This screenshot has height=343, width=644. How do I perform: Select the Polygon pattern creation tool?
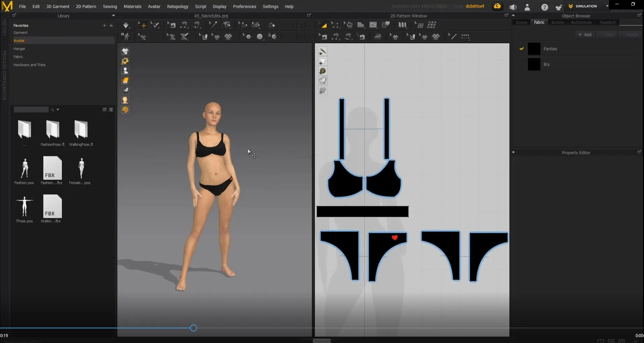pos(360,25)
